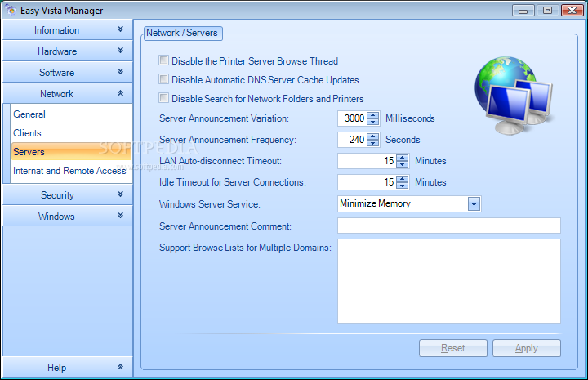Image resolution: width=588 pixels, height=380 pixels.
Task: Increase Server Announcement Frequency value
Action: pos(372,136)
